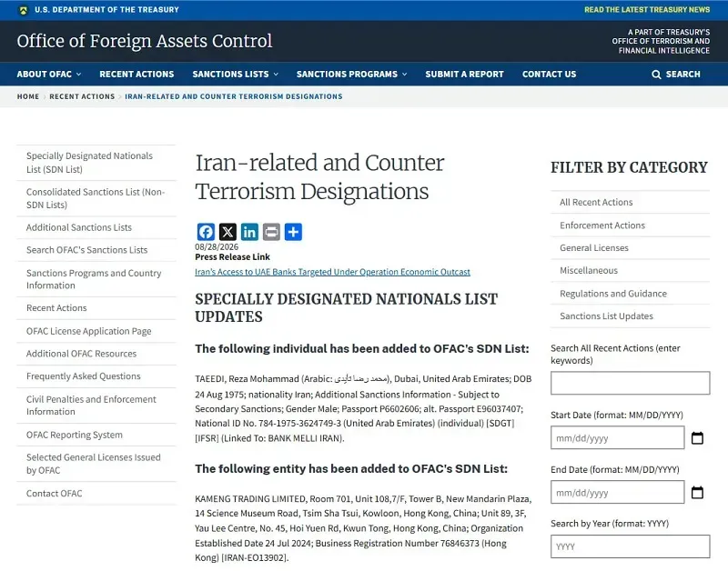Filter by Miscellaneous category
Screen dimensions: 728x571
click(x=630, y=270)
